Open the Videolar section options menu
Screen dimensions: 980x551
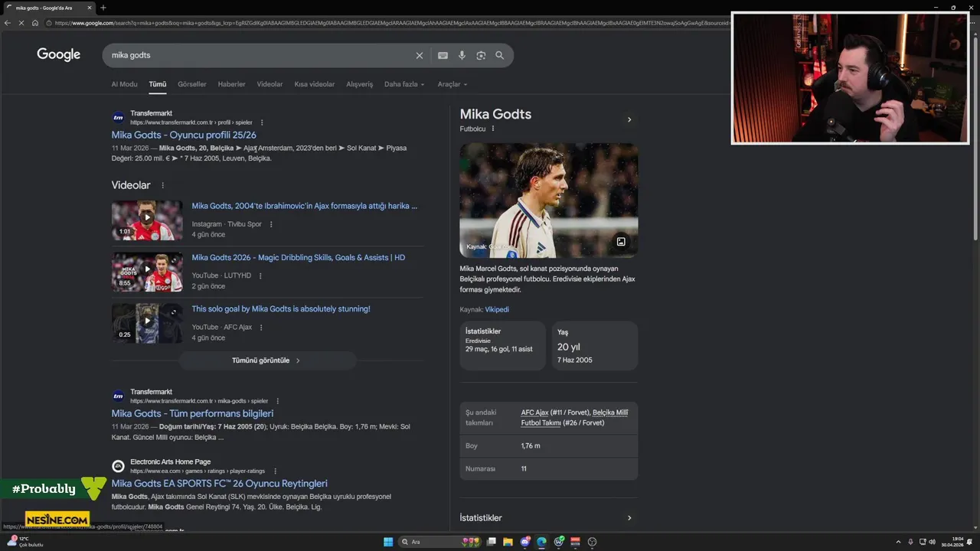[162, 185]
